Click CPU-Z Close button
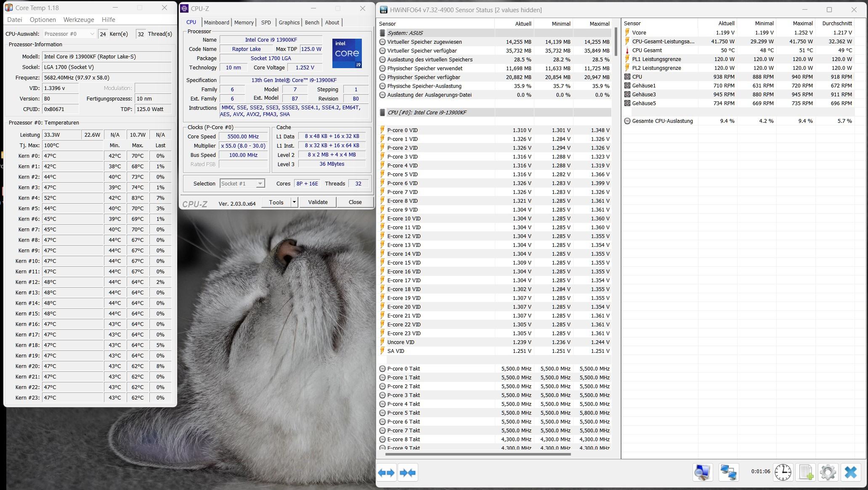 (355, 202)
